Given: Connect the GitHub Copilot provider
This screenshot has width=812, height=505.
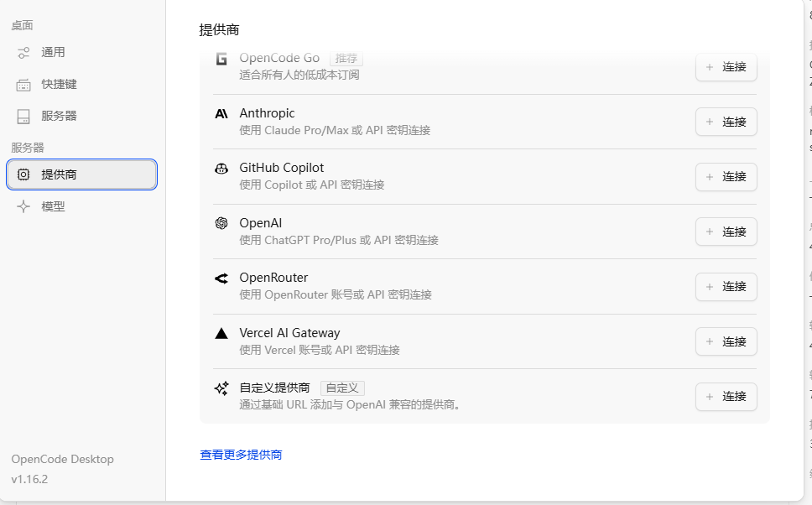Looking at the screenshot, I should click(x=726, y=177).
